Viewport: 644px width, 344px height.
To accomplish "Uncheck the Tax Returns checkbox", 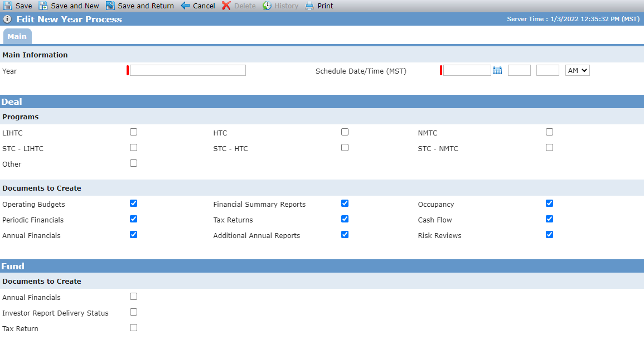I will pyautogui.click(x=345, y=219).
